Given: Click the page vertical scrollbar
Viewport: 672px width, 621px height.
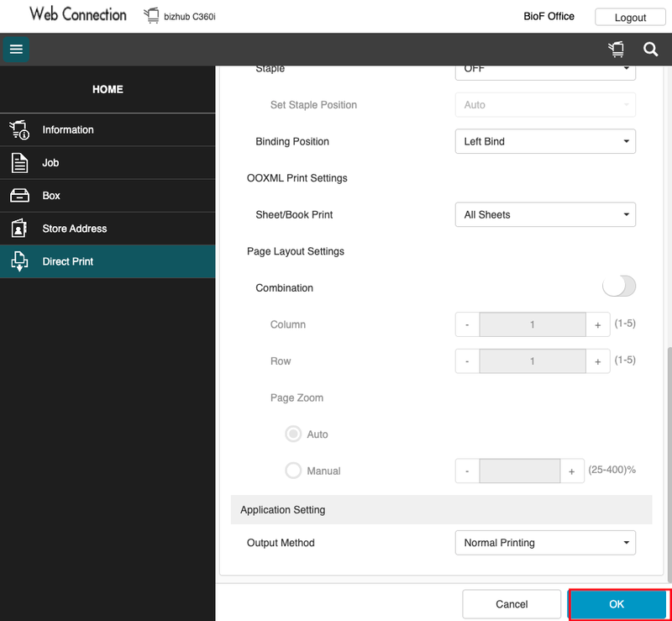Looking at the screenshot, I should tap(669, 465).
